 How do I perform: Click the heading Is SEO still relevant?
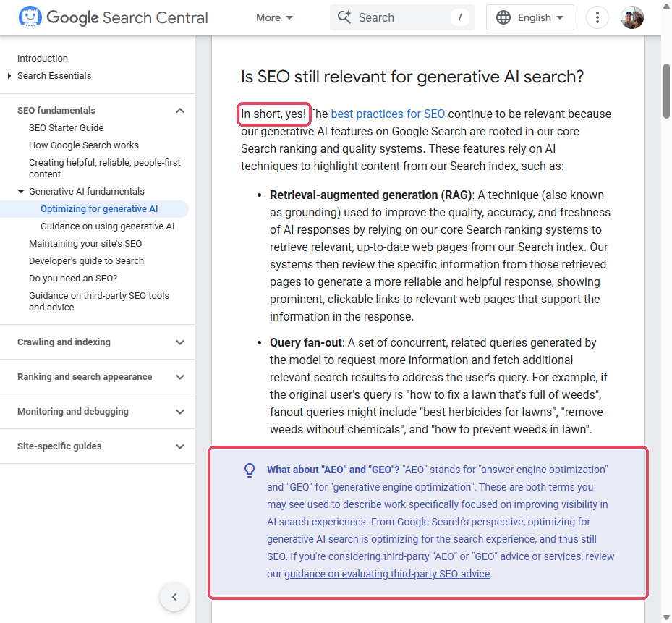412,77
